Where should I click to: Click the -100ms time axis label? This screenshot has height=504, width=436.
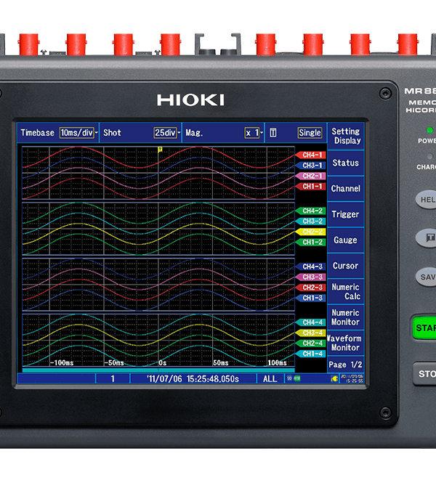point(62,363)
